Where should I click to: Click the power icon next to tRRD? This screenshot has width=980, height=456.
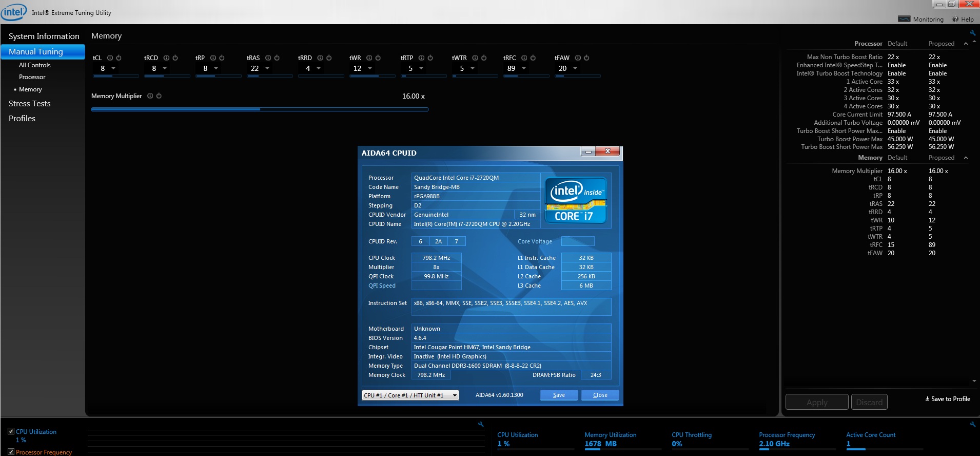tap(329, 58)
